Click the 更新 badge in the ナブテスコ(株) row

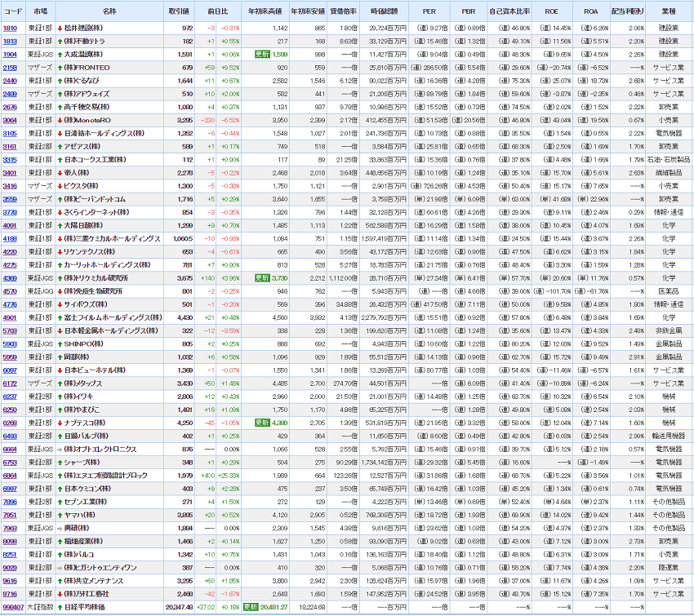tap(262, 423)
